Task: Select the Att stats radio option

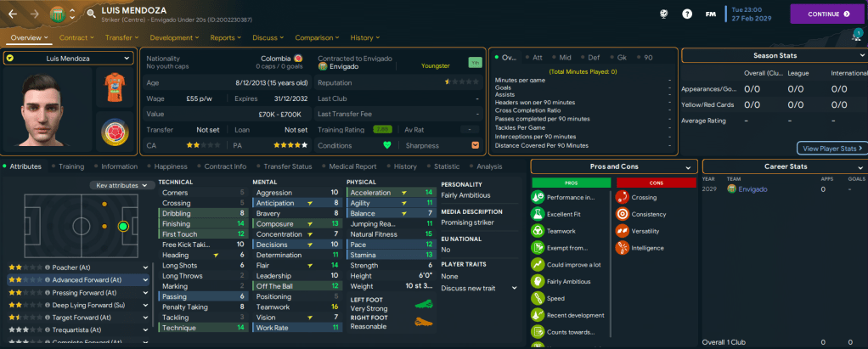Action: tap(534, 58)
